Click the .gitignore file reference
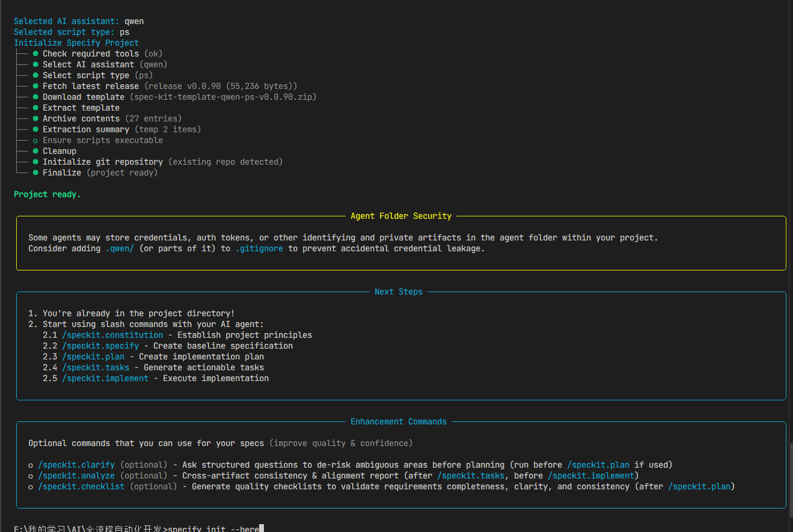The image size is (793, 532). [x=259, y=248]
